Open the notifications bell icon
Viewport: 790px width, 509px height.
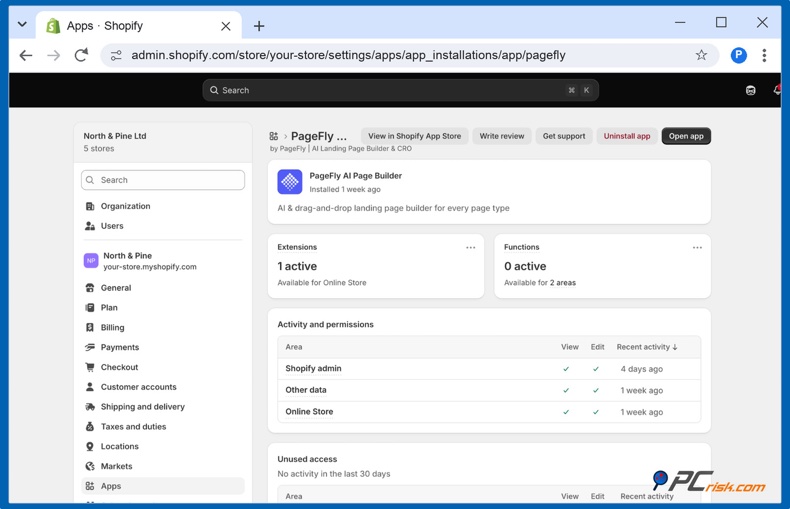pyautogui.click(x=777, y=90)
